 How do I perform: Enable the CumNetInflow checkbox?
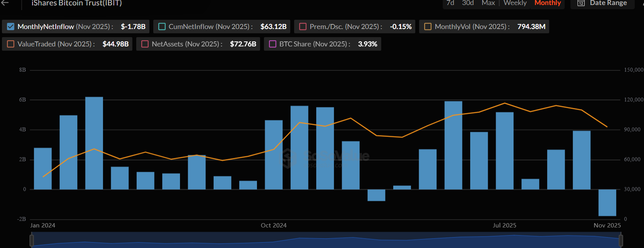coord(162,27)
